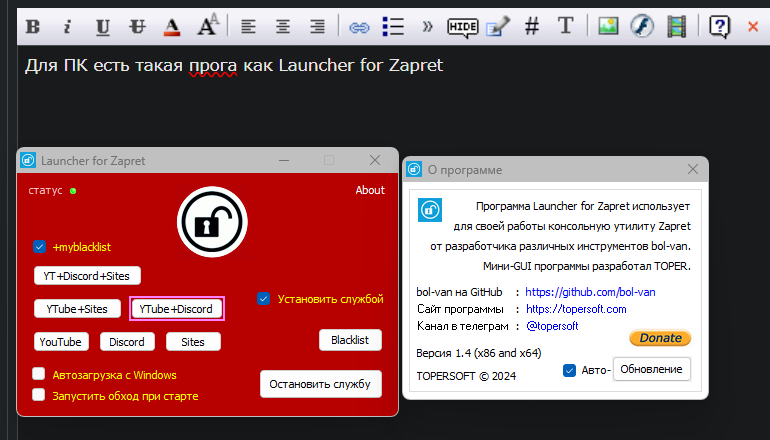Click the misspelled word прога in editor

point(213,65)
